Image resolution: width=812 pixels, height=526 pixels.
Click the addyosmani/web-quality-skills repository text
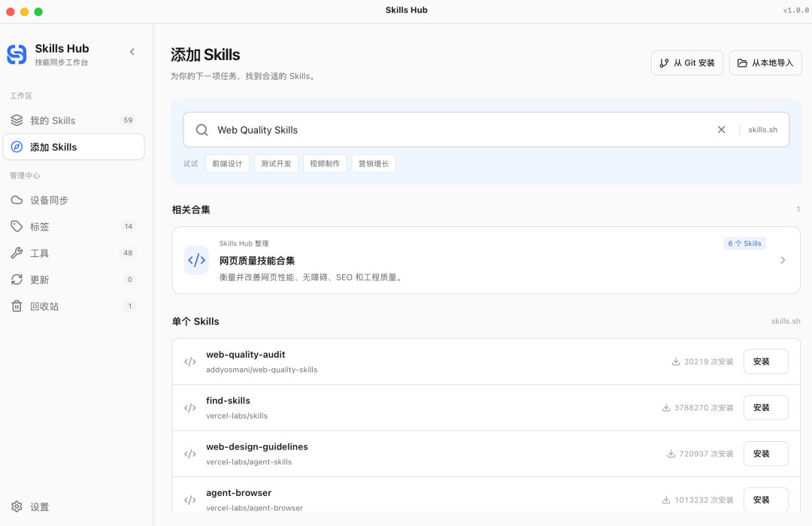click(262, 370)
